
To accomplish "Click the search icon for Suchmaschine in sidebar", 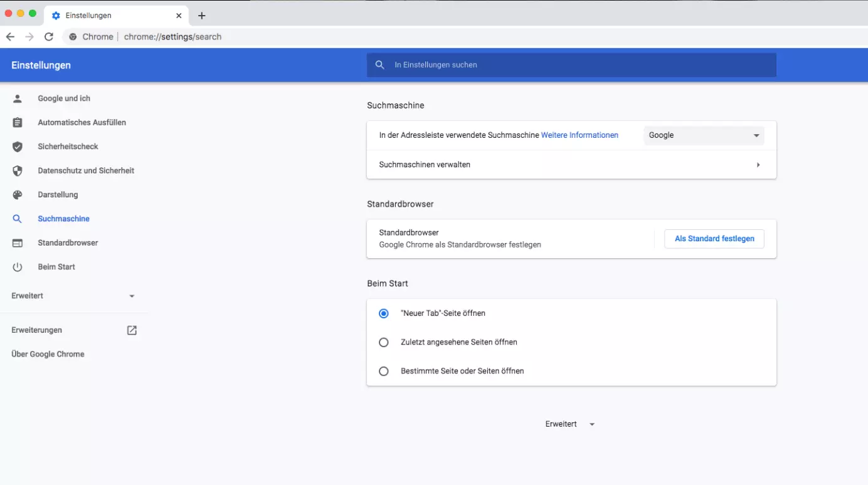I will click(x=18, y=219).
